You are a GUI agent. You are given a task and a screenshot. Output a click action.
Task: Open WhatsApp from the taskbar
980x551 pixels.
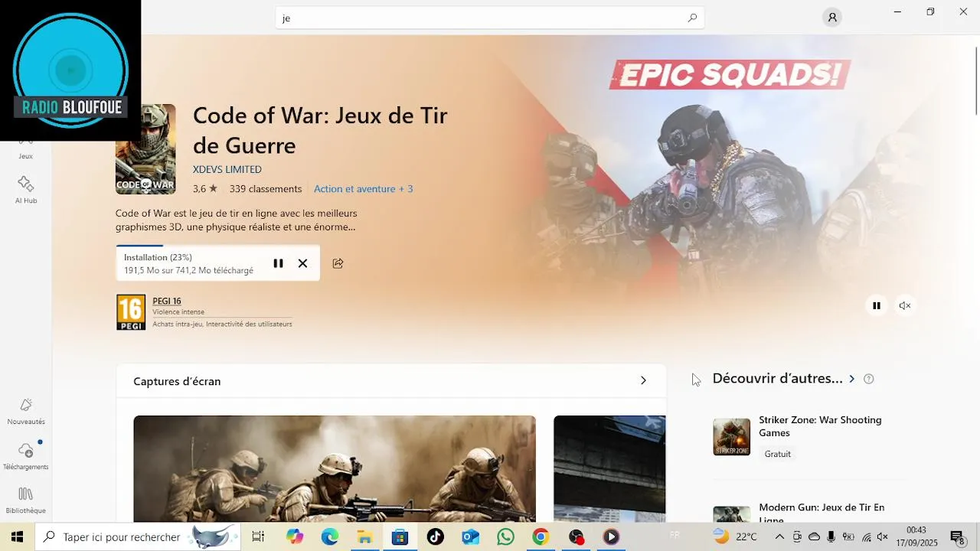click(x=505, y=536)
